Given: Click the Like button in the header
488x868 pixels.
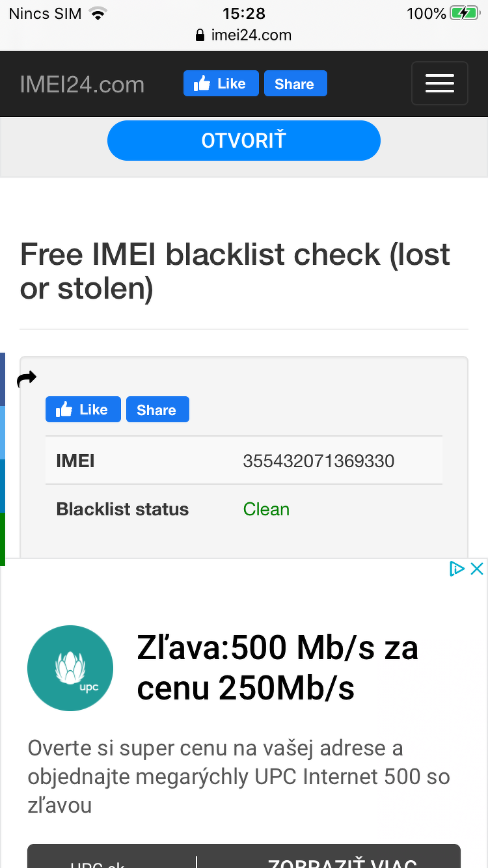Looking at the screenshot, I should [221, 84].
